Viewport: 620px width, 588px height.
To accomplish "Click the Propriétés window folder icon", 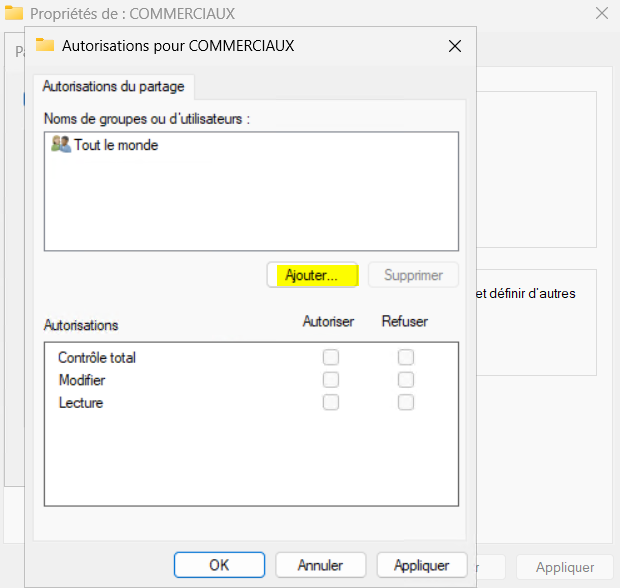I will (x=14, y=14).
